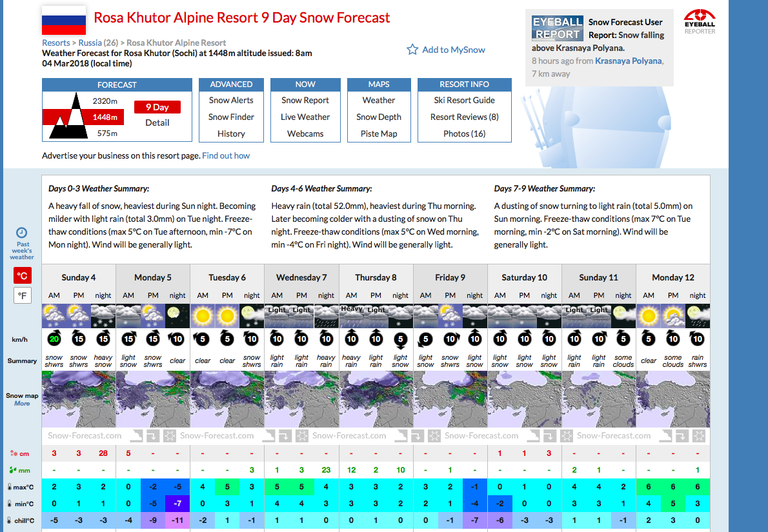Follow the Russia breadcrumb link
The height and width of the screenshot is (532, 768).
click(90, 43)
